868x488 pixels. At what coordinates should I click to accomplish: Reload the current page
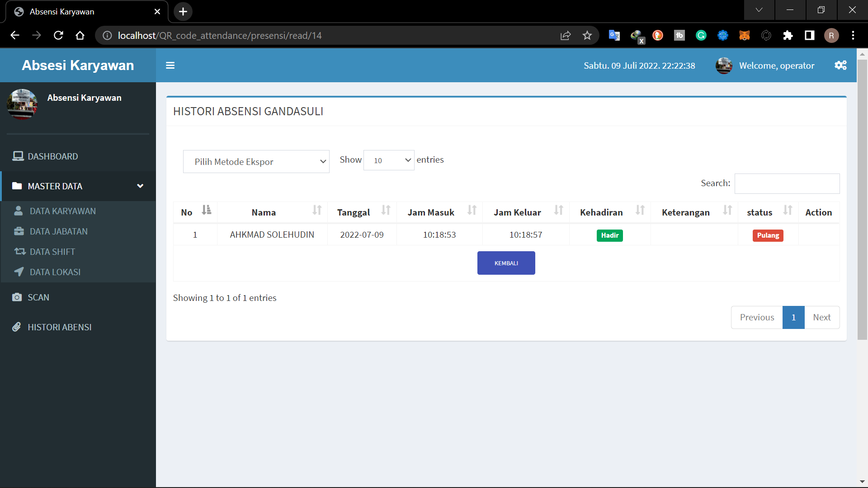coord(58,35)
